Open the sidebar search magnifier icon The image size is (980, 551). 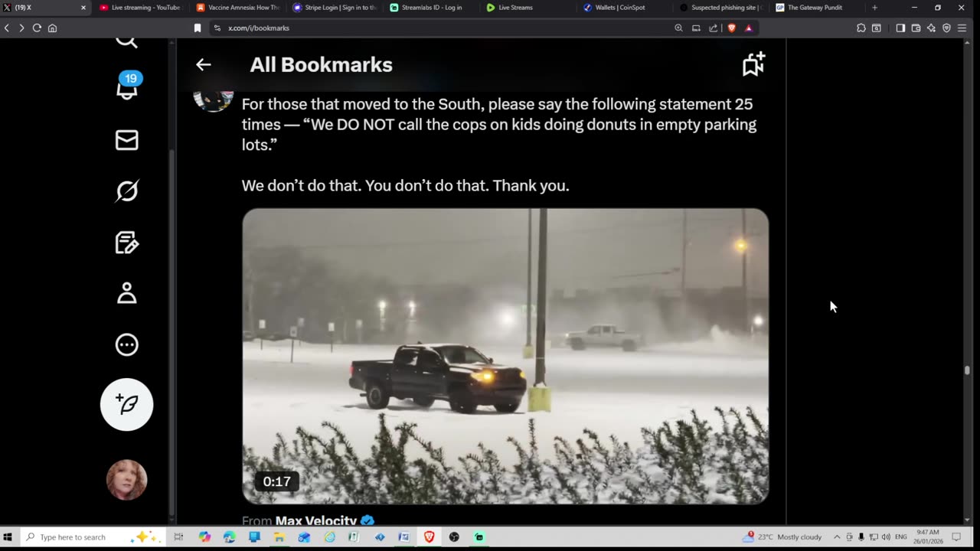127,41
